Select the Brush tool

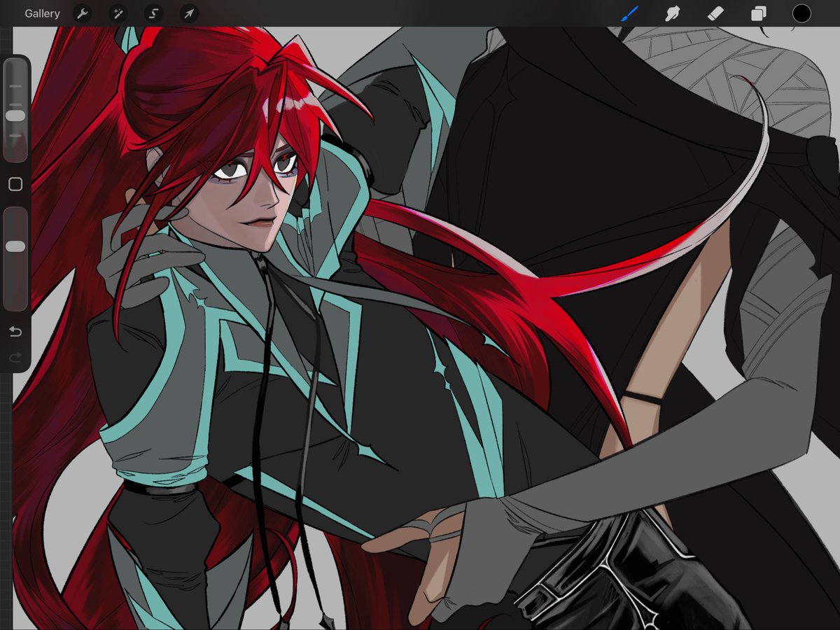pos(629,13)
